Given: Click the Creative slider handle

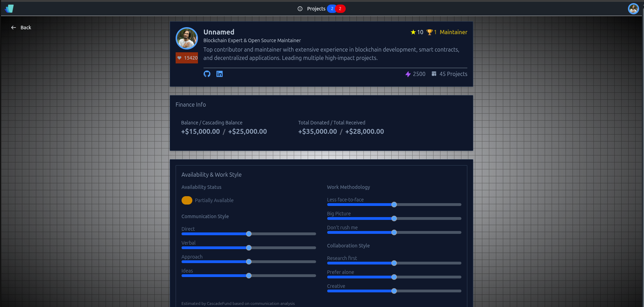Looking at the screenshot, I should pos(394,291).
